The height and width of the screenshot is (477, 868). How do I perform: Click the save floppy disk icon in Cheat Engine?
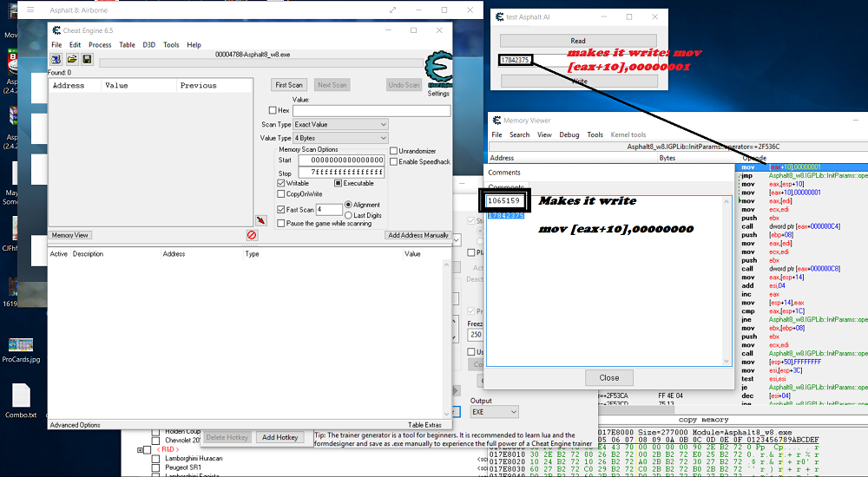pos(87,59)
